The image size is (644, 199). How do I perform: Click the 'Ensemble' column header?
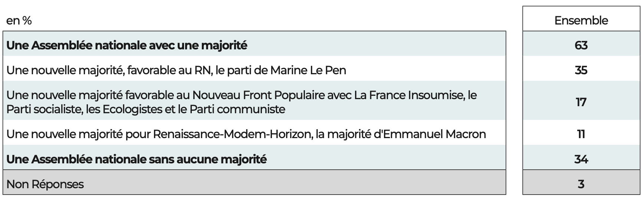pyautogui.click(x=581, y=20)
